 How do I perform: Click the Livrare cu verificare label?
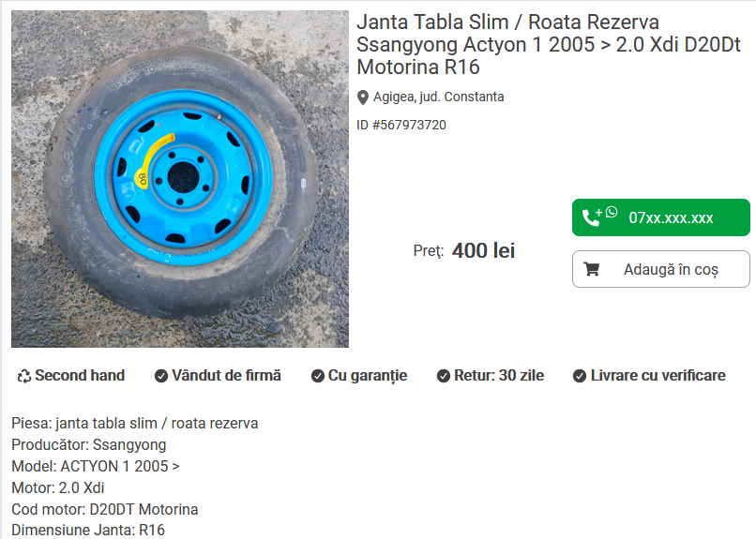pyautogui.click(x=658, y=375)
